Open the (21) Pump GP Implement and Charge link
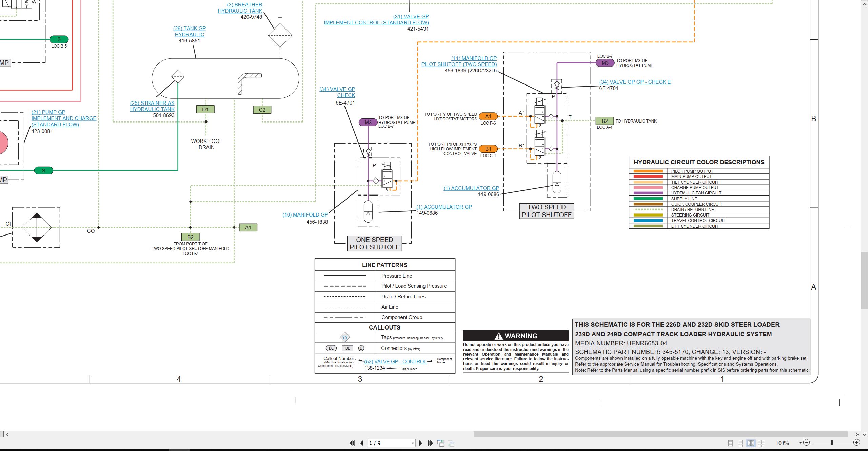This screenshot has width=868, height=451. point(64,118)
